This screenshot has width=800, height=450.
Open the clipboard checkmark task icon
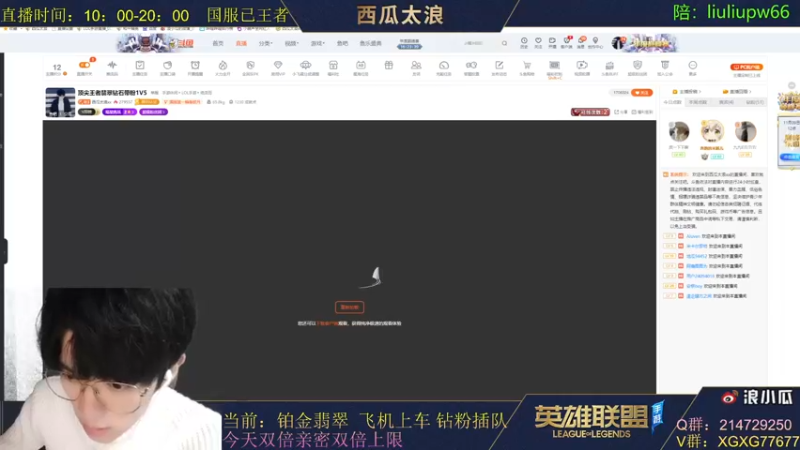(x=140, y=65)
